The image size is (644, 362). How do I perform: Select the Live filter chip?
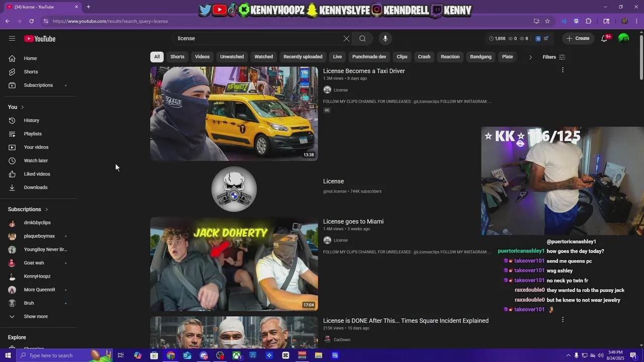[337, 57]
